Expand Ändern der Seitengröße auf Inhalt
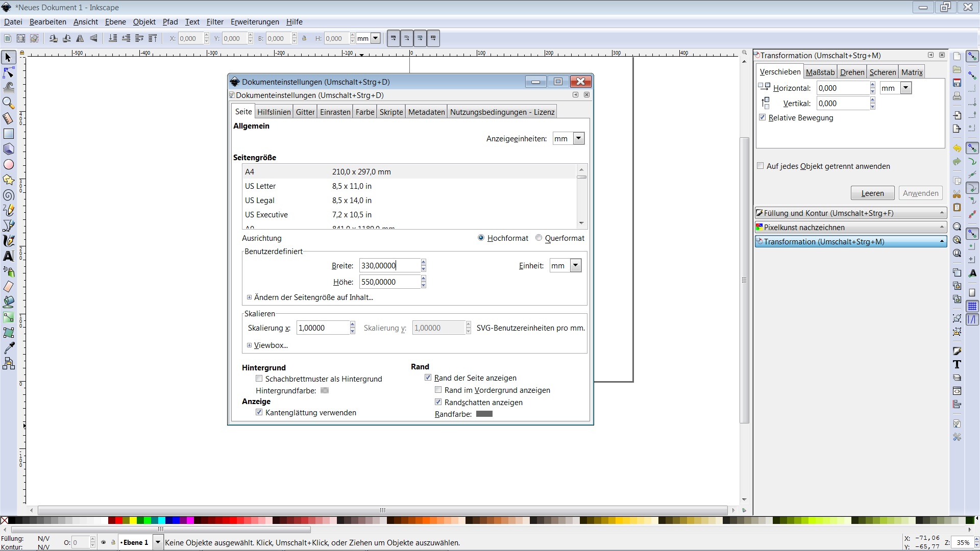 250,297
